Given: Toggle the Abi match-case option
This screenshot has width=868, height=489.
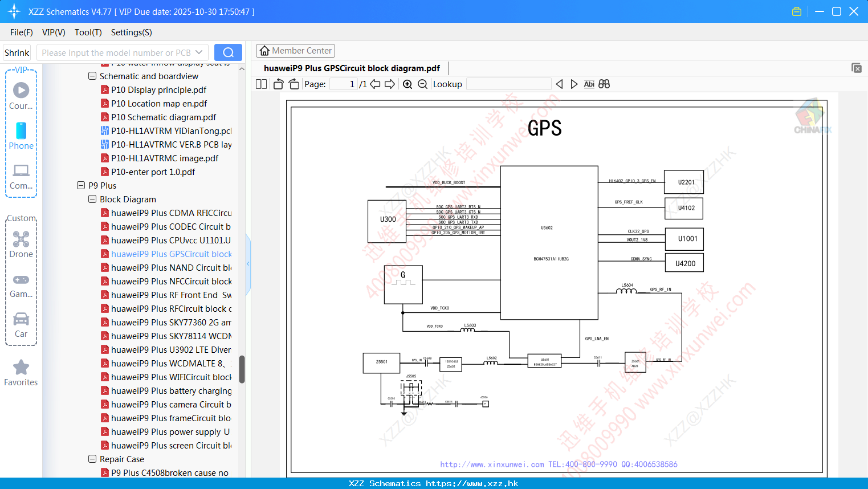Looking at the screenshot, I should coord(589,84).
